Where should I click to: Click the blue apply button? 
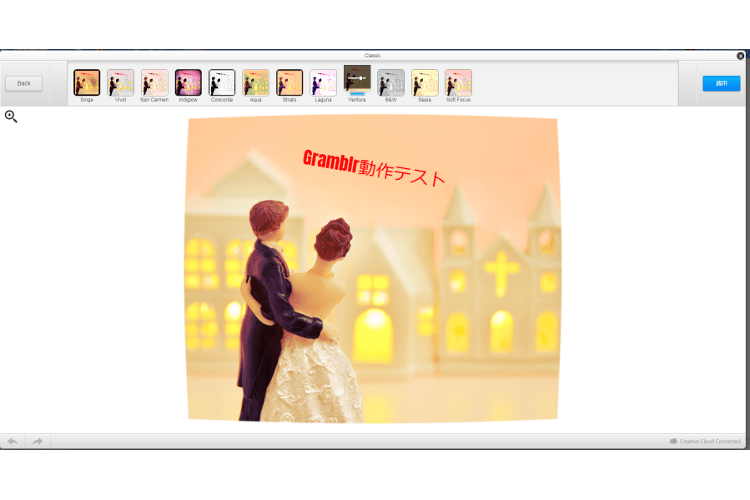coord(721,83)
